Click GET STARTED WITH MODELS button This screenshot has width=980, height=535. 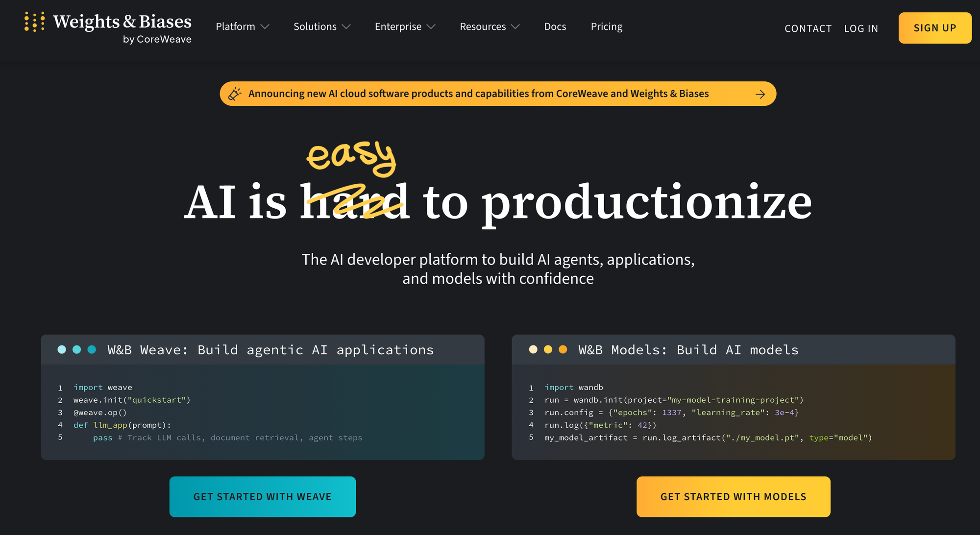tap(734, 497)
